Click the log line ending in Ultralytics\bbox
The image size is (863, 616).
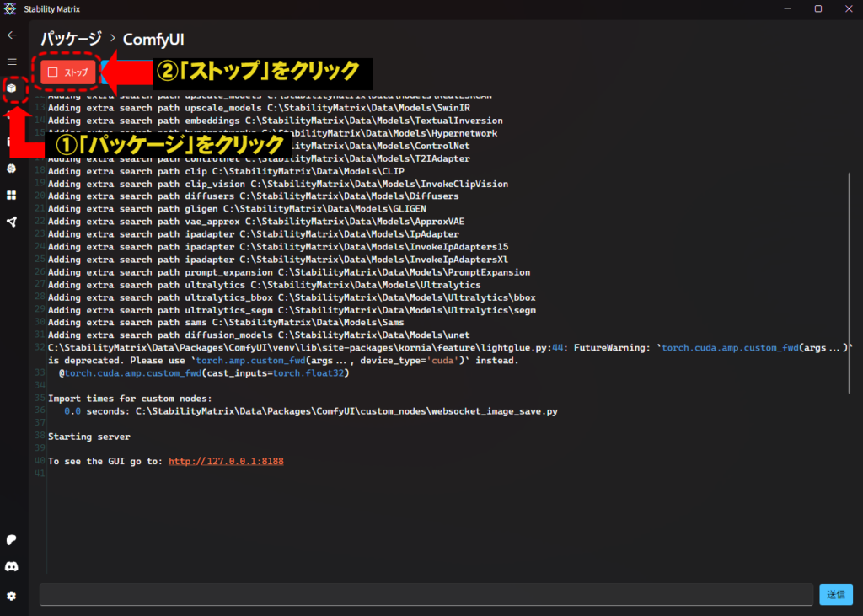pos(292,297)
